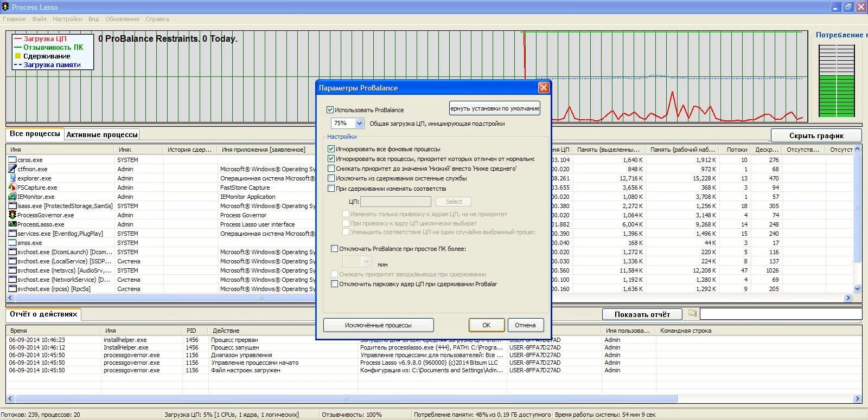Open Исключённые процессы button

pyautogui.click(x=378, y=325)
